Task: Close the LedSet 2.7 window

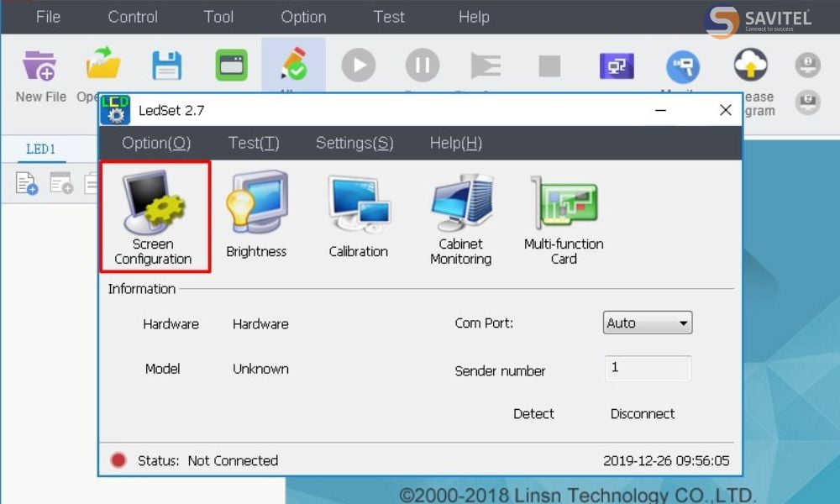Action: (726, 110)
